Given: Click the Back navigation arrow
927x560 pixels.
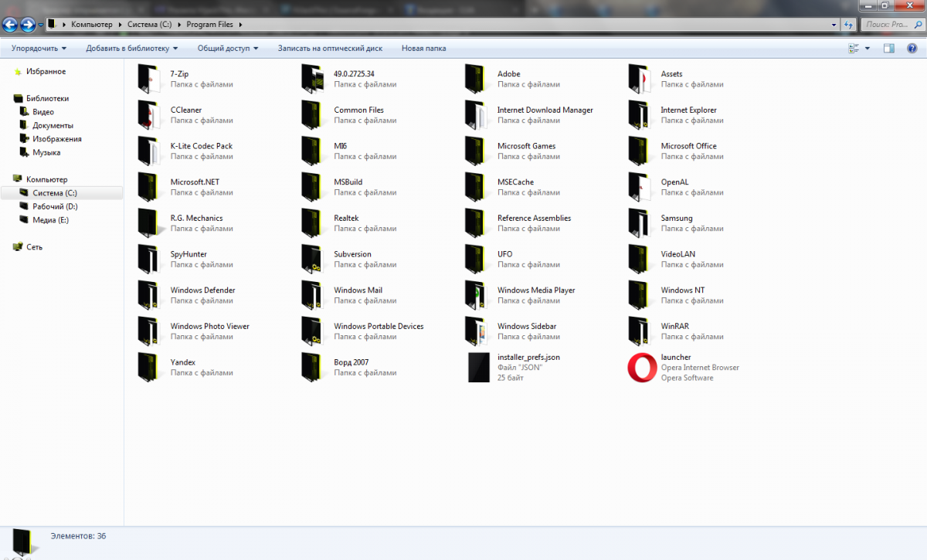Looking at the screenshot, I should [x=11, y=25].
